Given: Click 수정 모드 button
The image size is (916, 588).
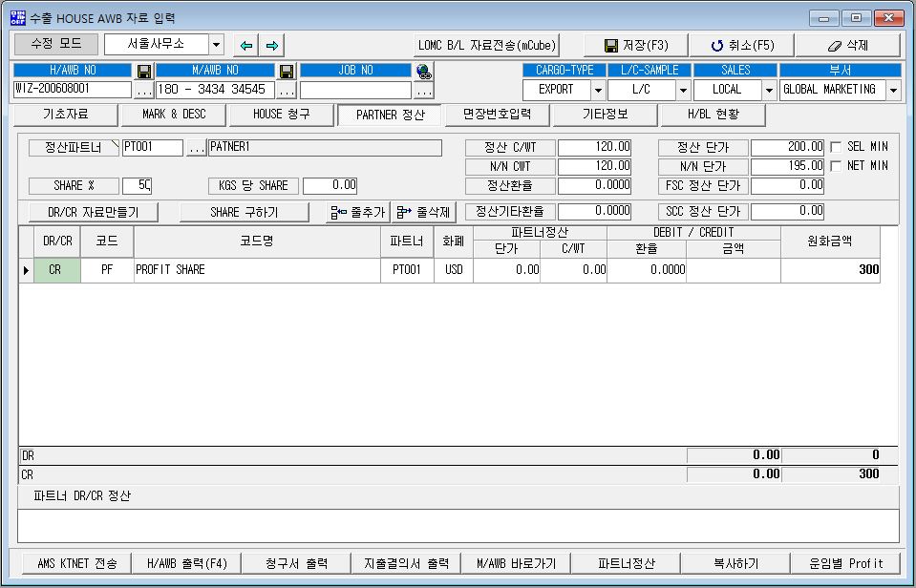Looking at the screenshot, I should [56, 44].
